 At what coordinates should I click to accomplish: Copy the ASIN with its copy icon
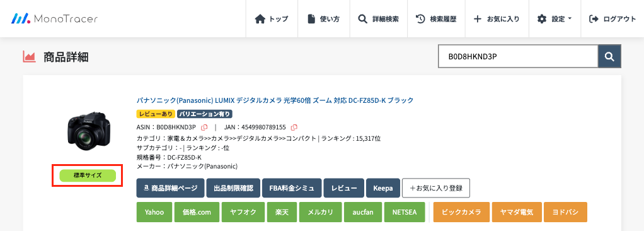click(204, 127)
